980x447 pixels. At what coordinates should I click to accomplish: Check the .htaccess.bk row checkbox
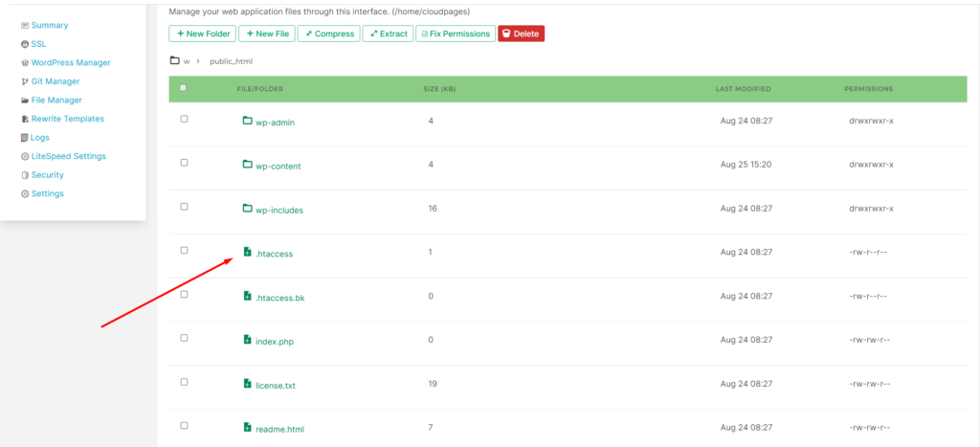[x=184, y=294]
